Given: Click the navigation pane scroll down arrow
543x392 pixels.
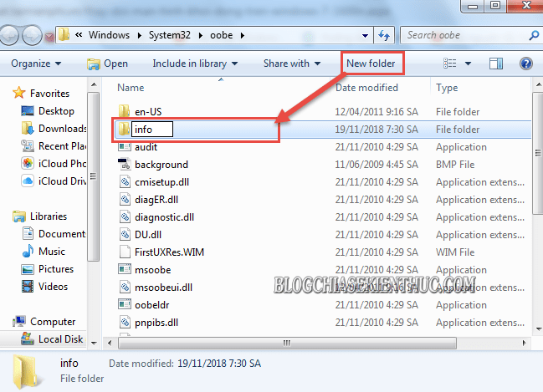Looking at the screenshot, I should [x=94, y=343].
